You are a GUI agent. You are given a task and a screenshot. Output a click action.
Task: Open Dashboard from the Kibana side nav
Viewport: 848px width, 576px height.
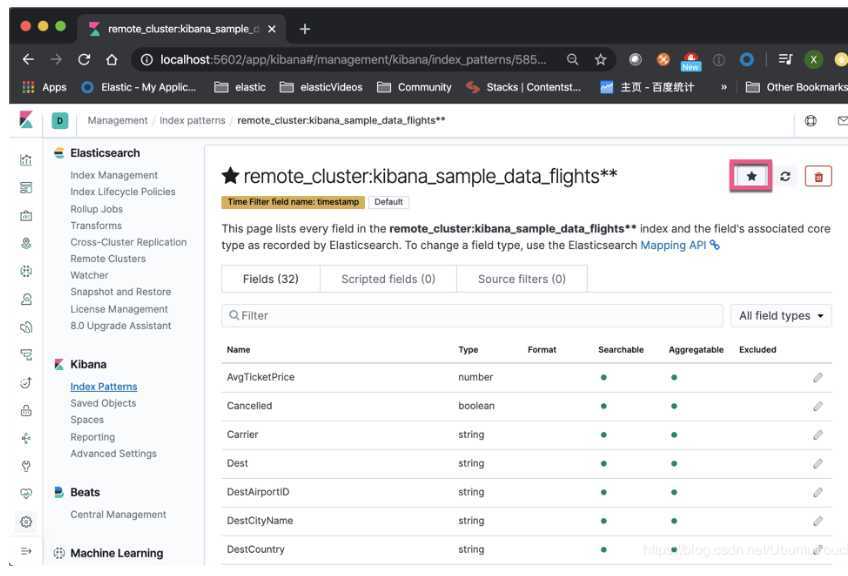(x=26, y=188)
